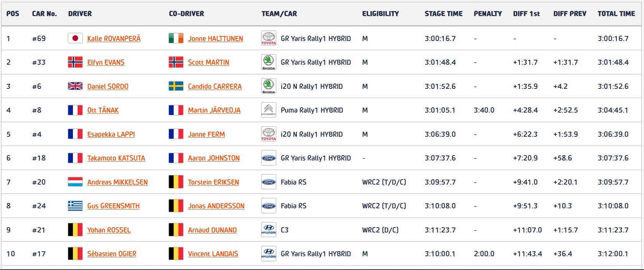Click the TOTAL TIME column header
The height and width of the screenshot is (270, 644).
point(616,14)
